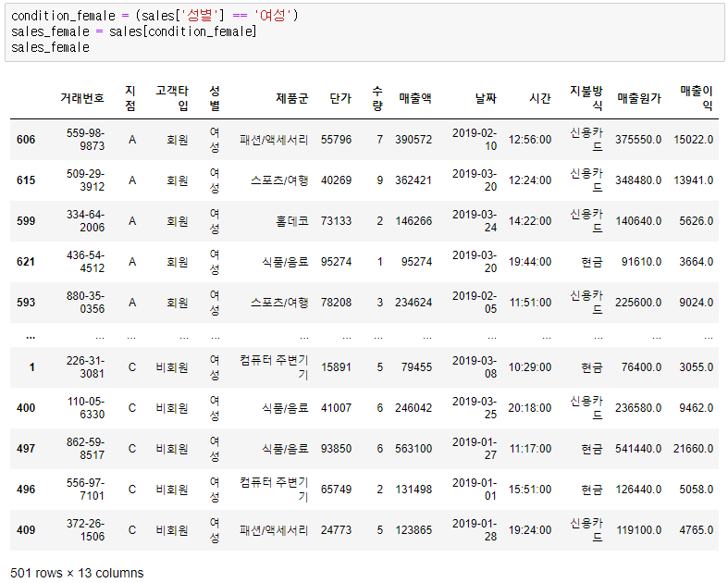Click the 단가 column header
Image resolution: width=728 pixels, height=583 pixels.
pyautogui.click(x=340, y=98)
